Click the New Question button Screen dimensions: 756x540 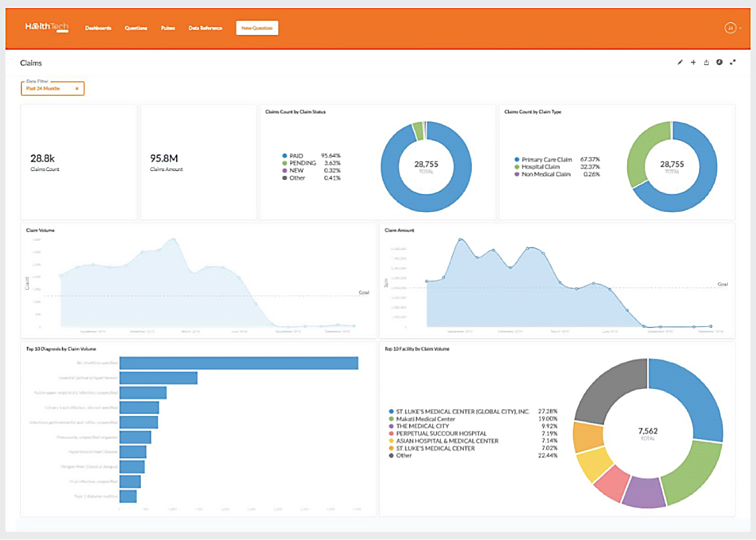click(x=256, y=28)
